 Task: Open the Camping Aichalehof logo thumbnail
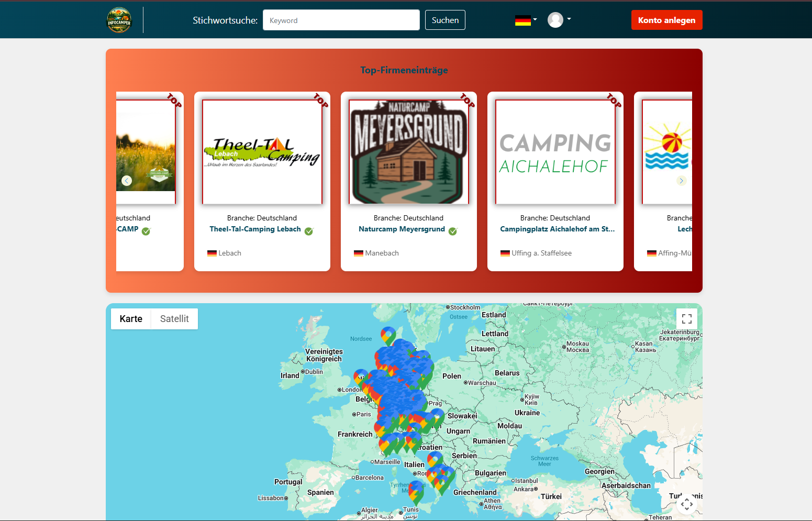pyautogui.click(x=555, y=152)
